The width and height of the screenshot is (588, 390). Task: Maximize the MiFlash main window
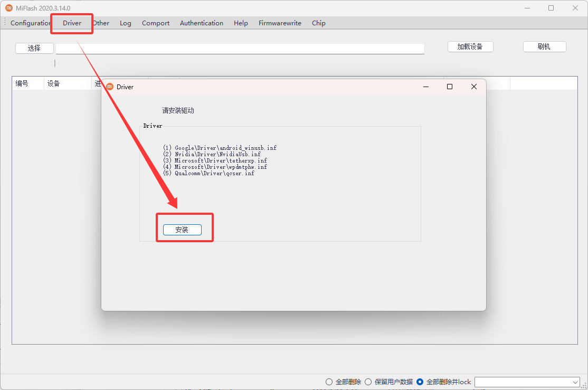pyautogui.click(x=551, y=8)
